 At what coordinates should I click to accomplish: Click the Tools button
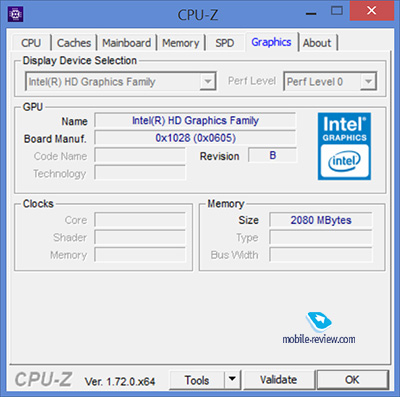[x=197, y=380]
